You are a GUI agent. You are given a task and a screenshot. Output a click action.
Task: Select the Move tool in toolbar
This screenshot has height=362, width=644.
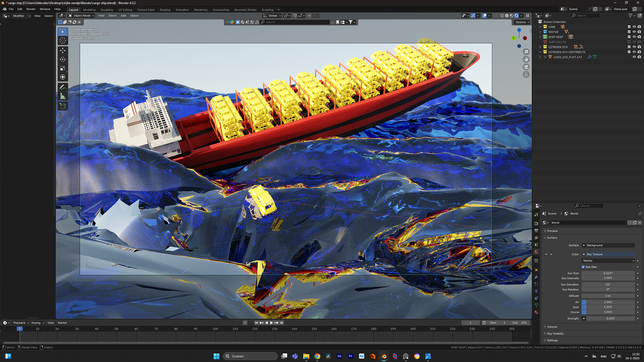[x=63, y=51]
